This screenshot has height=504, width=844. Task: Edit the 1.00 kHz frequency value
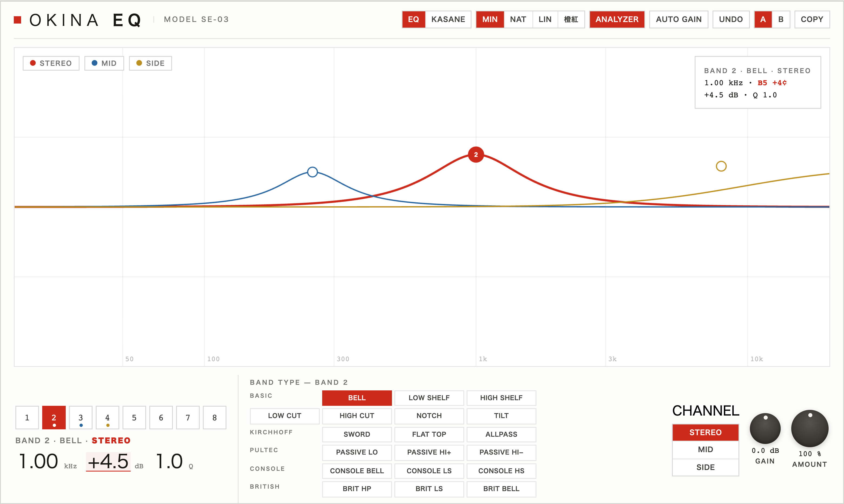39,462
